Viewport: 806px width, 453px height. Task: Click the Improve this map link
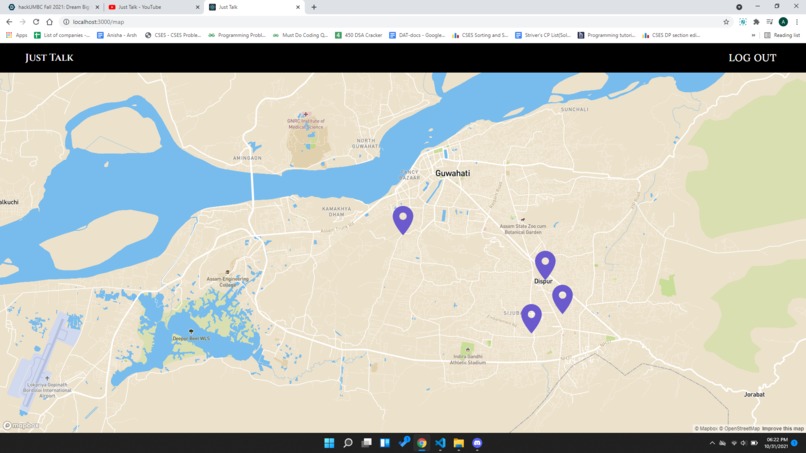pos(782,428)
